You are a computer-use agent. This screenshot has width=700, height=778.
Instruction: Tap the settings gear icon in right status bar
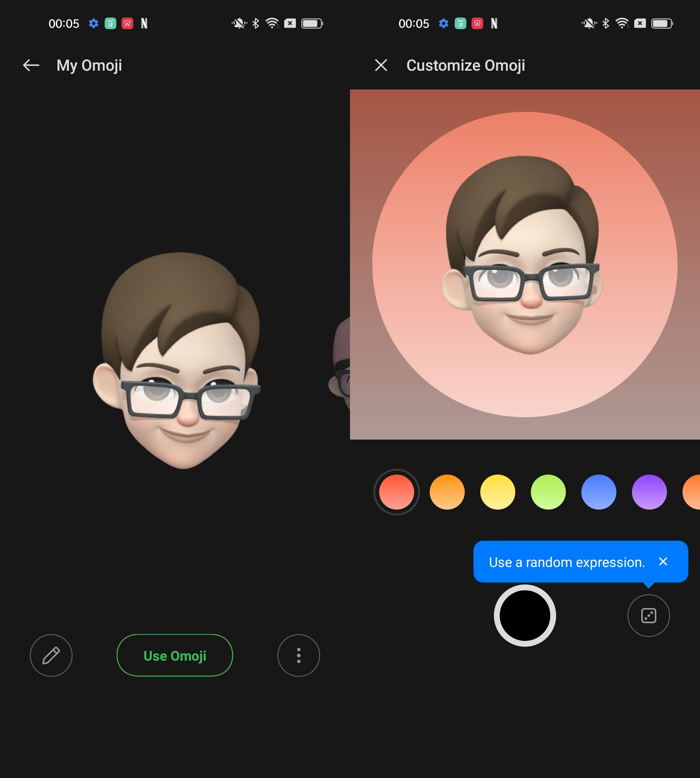(443, 23)
